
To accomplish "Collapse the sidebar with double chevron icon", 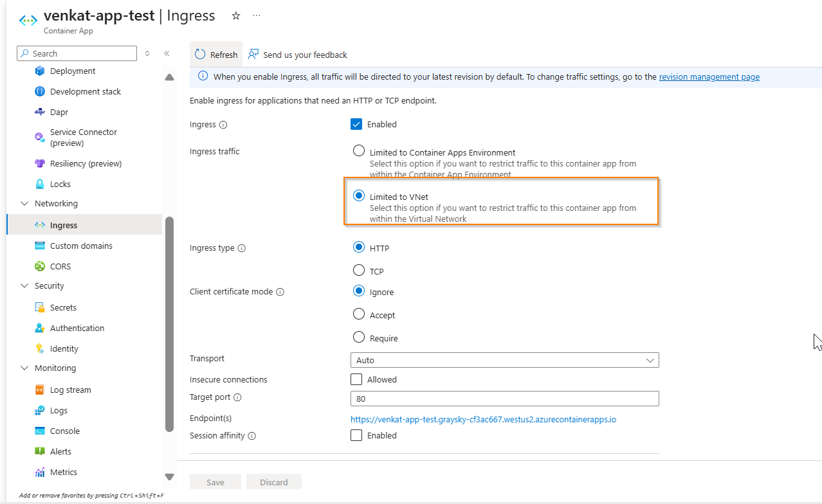I will [167, 53].
